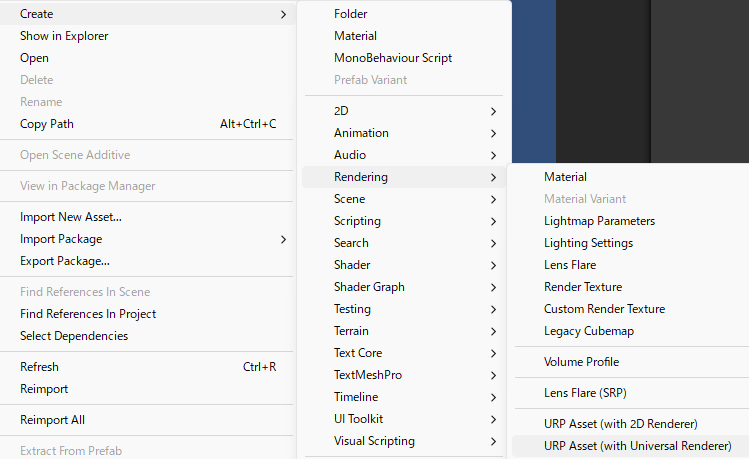The image size is (749, 459).
Task: Expand the Animation submenu arrow
Action: [493, 133]
